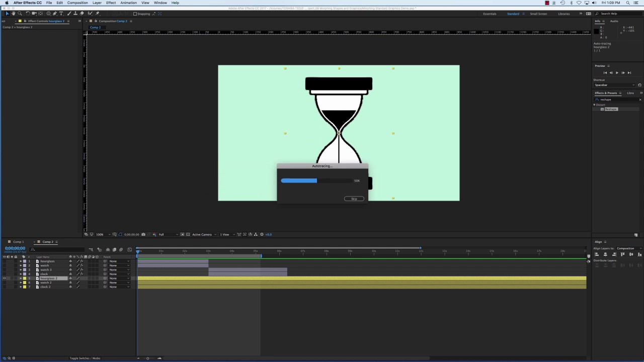Click Toggle Switches / Modes button
644x362 pixels.
pos(85,358)
